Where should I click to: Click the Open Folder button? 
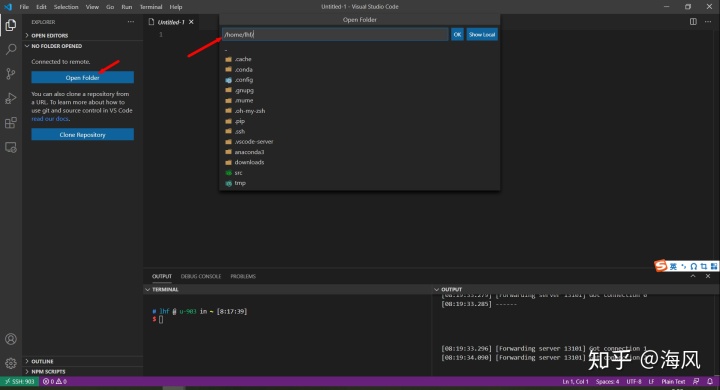pos(83,77)
